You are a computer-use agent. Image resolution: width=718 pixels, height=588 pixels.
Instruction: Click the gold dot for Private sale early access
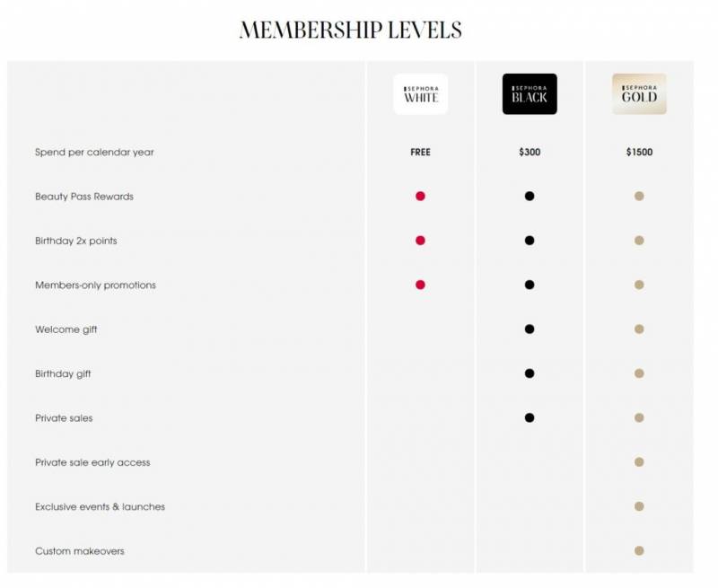pyautogui.click(x=639, y=462)
